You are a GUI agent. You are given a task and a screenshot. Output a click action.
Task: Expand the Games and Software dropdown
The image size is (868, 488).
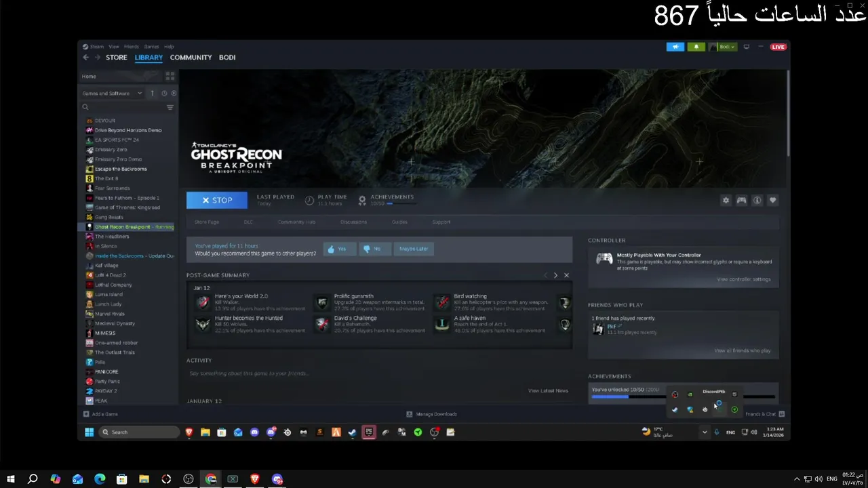[x=112, y=94]
